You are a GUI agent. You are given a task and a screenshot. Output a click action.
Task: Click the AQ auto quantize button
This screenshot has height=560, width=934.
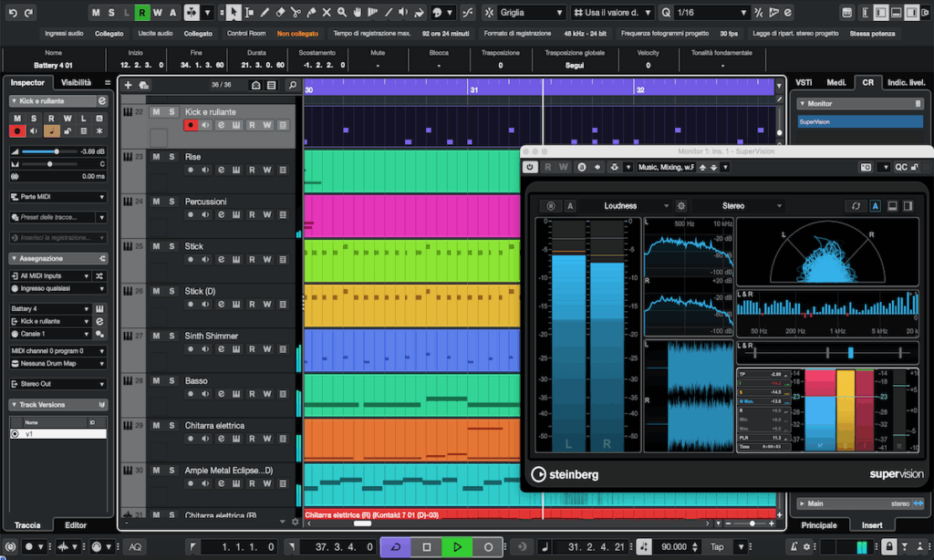click(x=135, y=546)
